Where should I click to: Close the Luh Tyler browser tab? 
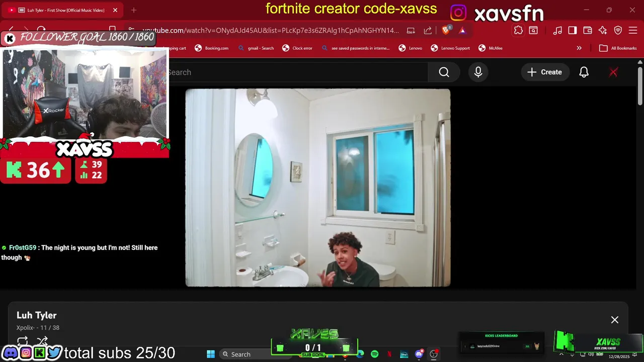click(x=115, y=10)
